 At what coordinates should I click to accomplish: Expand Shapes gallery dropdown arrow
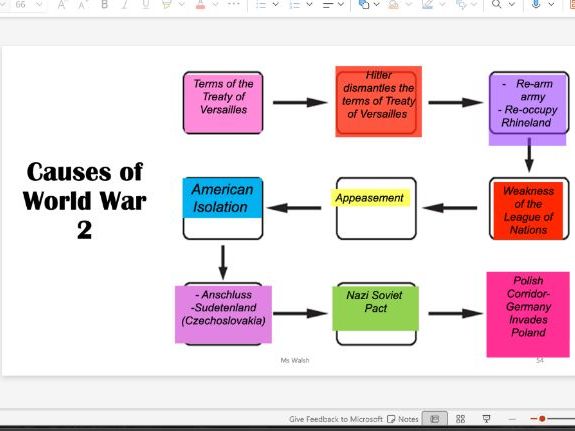(x=376, y=4)
